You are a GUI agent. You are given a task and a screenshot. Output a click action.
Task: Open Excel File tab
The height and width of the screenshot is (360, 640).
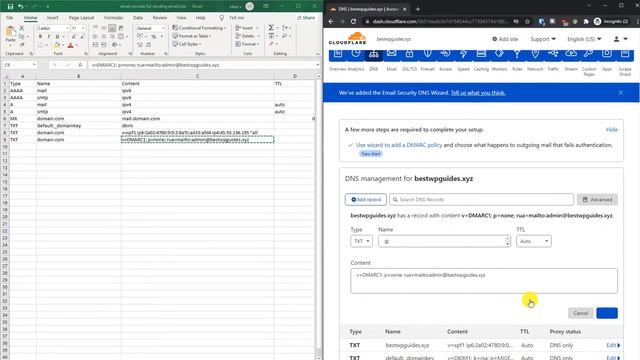[x=9, y=18]
